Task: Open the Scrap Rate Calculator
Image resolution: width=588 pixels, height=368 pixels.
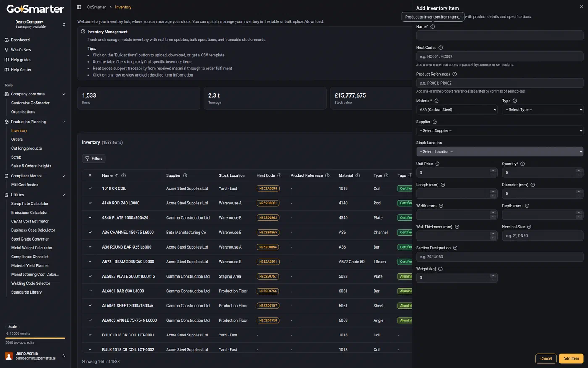Action: pyautogui.click(x=30, y=204)
